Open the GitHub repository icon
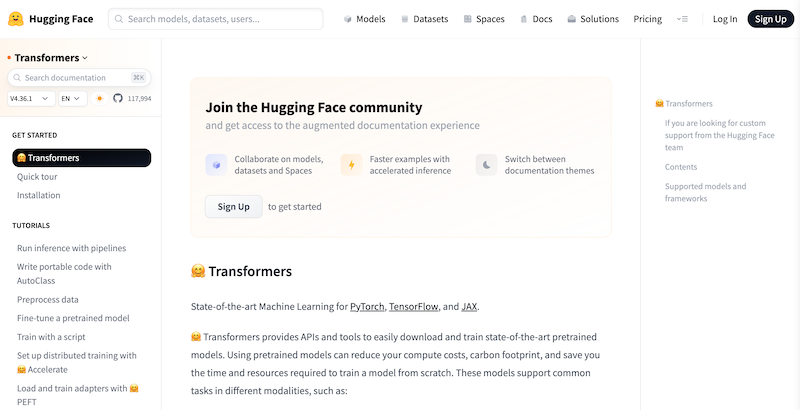The image size is (800, 410). point(118,98)
